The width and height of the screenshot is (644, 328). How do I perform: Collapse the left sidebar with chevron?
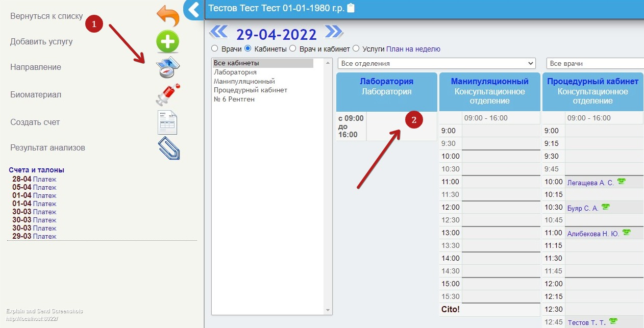click(193, 9)
